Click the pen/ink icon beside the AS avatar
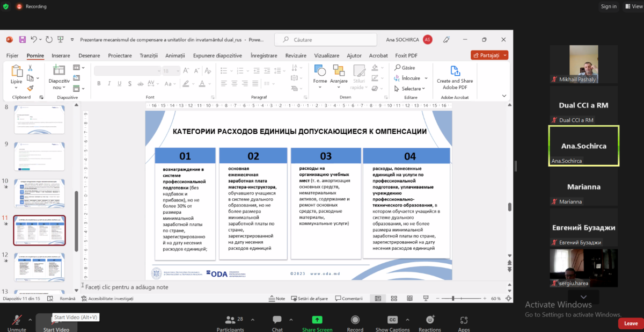 446,39
